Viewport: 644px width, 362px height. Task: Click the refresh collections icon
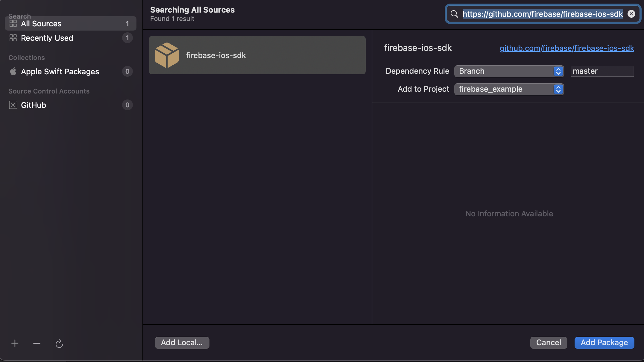[59, 343]
